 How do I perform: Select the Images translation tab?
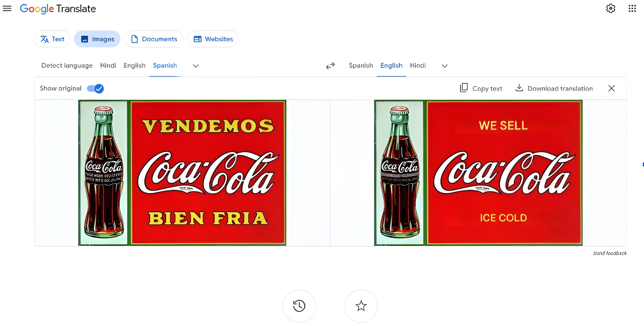97,39
